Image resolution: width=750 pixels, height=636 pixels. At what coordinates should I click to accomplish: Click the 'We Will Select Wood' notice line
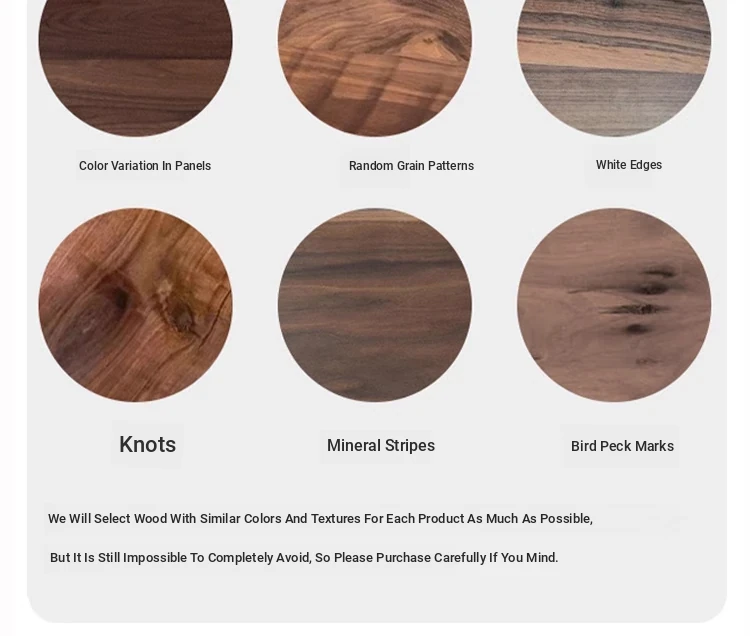tap(320, 519)
